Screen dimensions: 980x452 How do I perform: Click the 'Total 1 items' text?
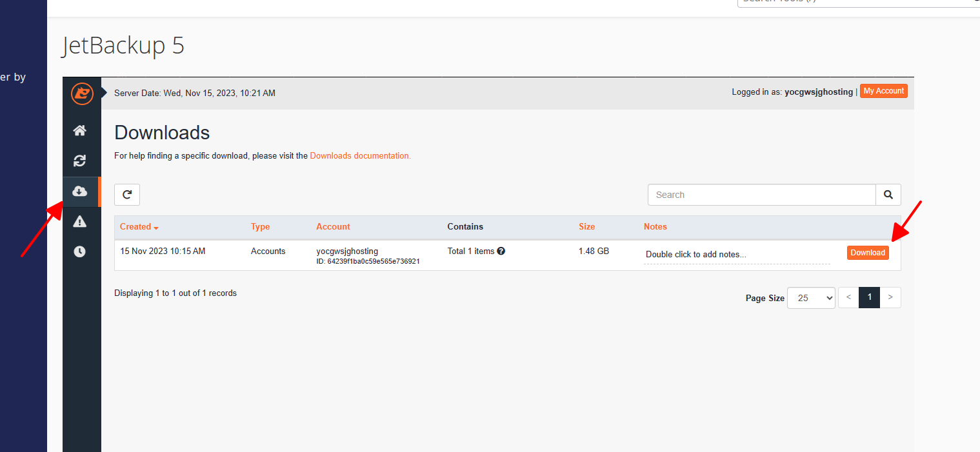click(x=471, y=251)
